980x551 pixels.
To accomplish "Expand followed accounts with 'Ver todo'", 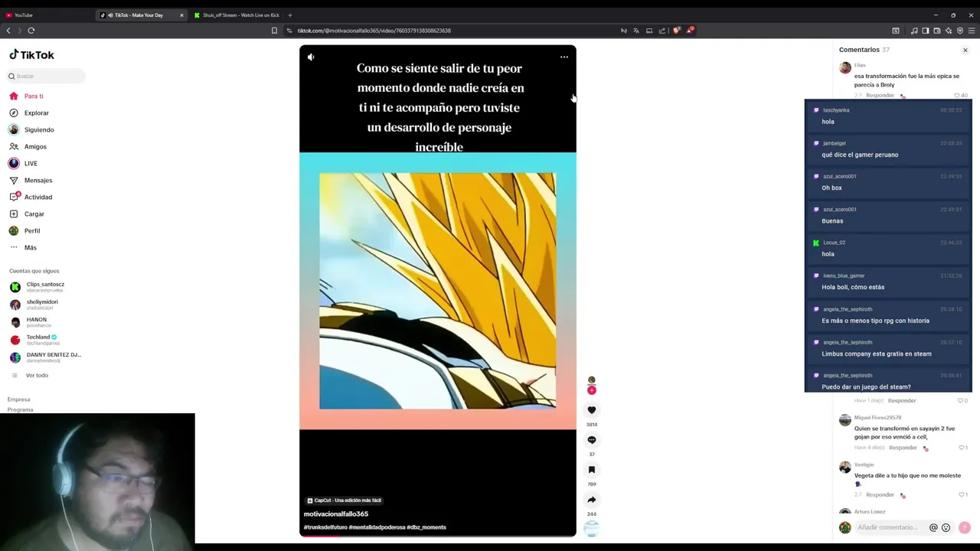I will tap(30, 376).
